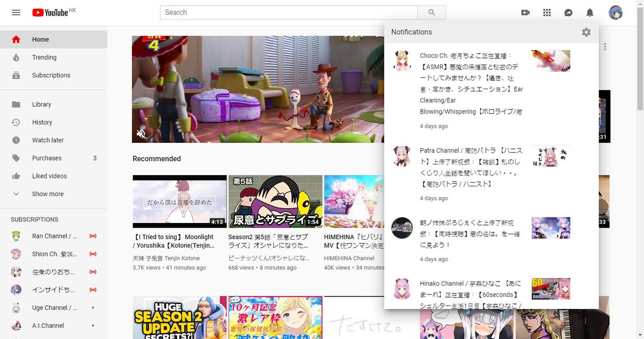Open Hinako Channel 60seconds notification thumbnail
The height and width of the screenshot is (339, 644).
(551, 288)
